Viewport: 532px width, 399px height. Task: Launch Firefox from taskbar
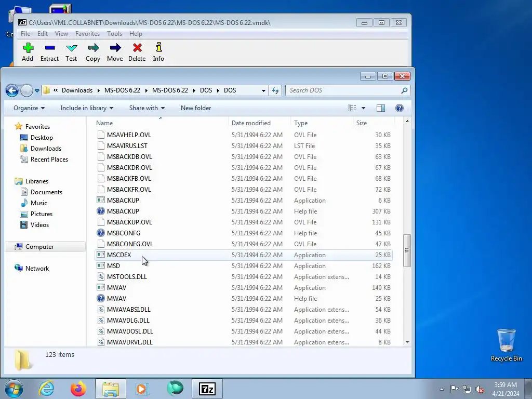(x=78, y=389)
